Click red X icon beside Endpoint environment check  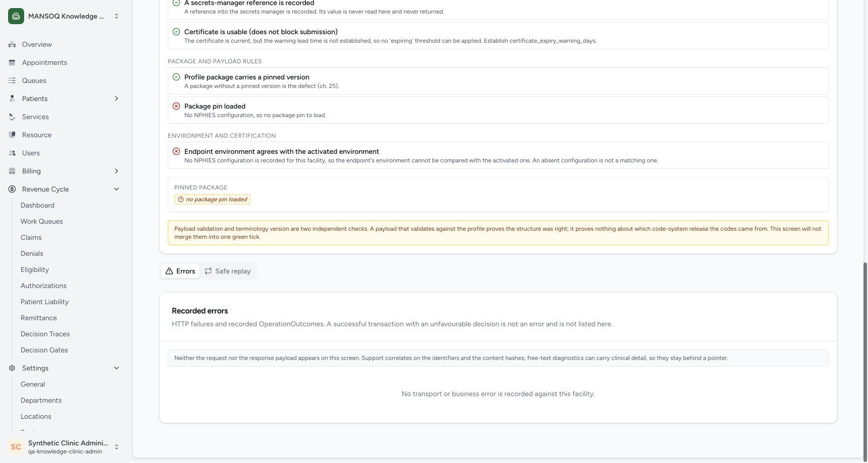[x=176, y=151]
